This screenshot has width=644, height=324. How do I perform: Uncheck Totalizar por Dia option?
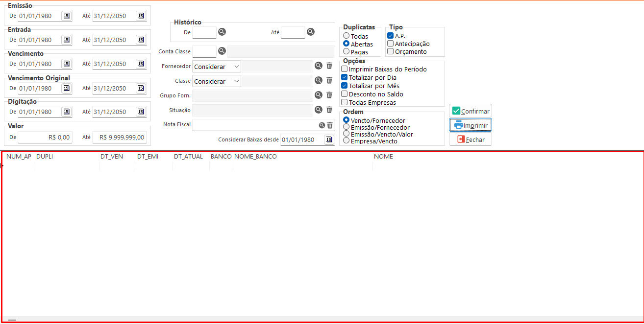click(x=345, y=77)
